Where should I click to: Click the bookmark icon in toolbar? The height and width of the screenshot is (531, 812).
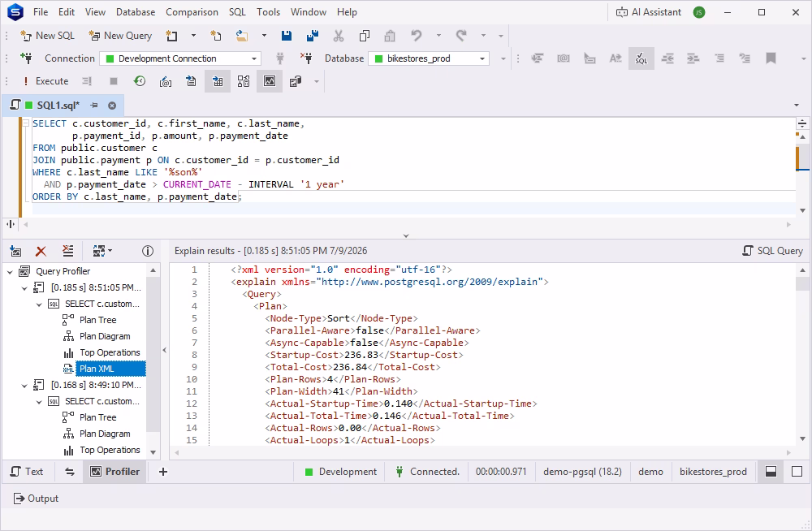click(x=771, y=58)
